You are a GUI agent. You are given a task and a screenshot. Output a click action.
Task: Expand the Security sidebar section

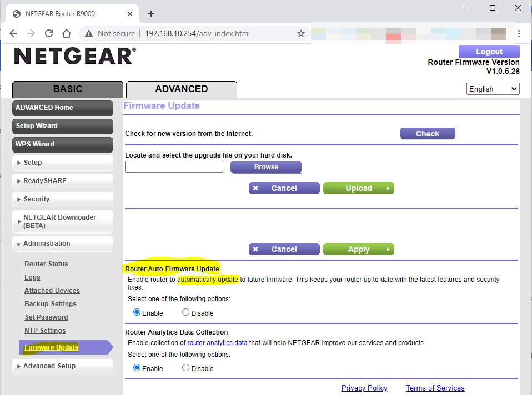click(x=62, y=199)
